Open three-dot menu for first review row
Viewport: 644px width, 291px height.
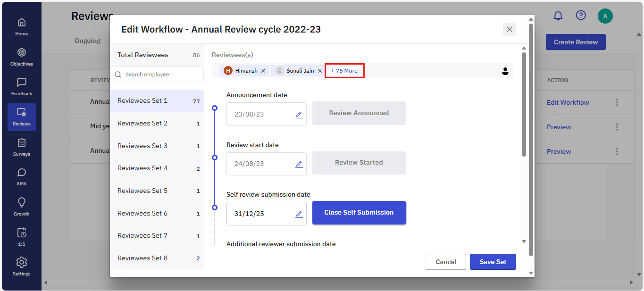coord(617,102)
